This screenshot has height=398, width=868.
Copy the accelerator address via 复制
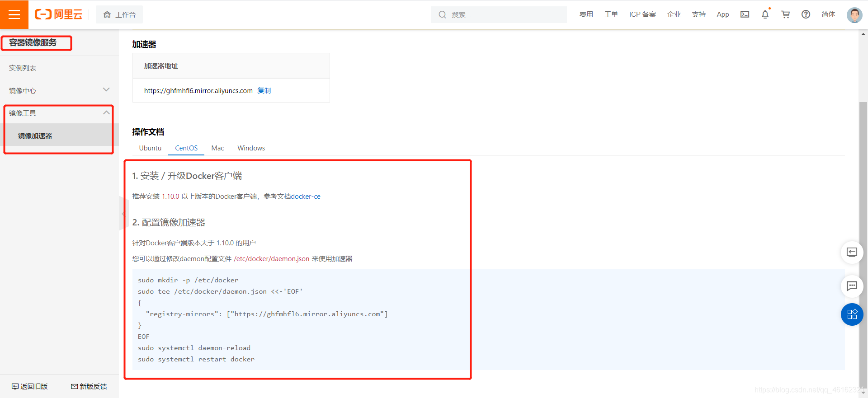click(264, 90)
